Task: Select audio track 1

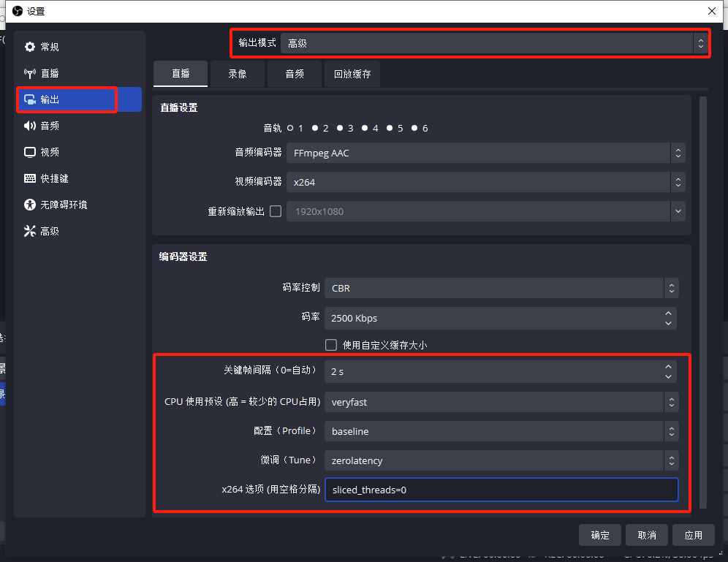Action: tap(290, 128)
